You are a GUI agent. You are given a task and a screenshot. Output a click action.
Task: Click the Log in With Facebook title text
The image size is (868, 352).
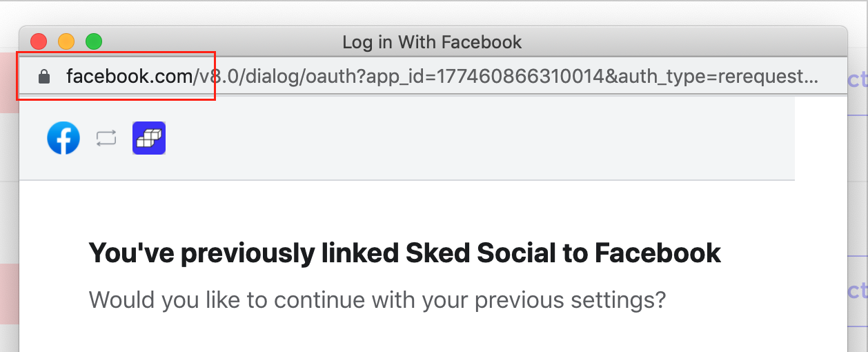432,42
